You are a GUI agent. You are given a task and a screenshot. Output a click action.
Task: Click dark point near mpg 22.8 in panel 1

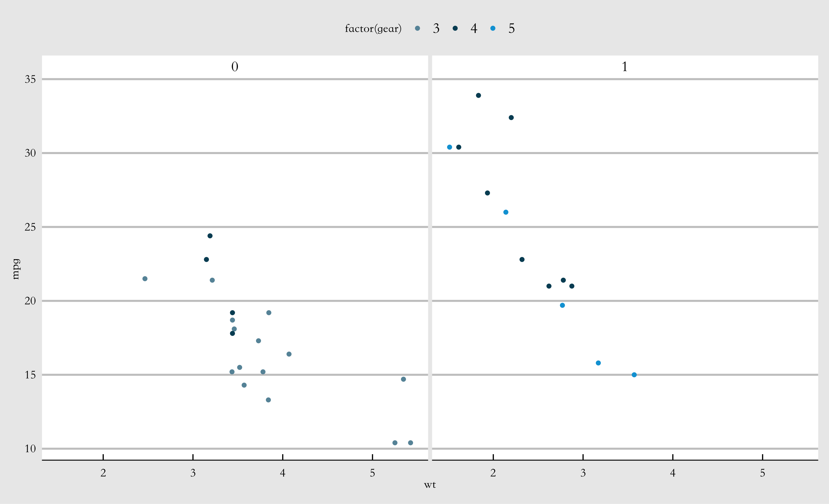point(522,260)
